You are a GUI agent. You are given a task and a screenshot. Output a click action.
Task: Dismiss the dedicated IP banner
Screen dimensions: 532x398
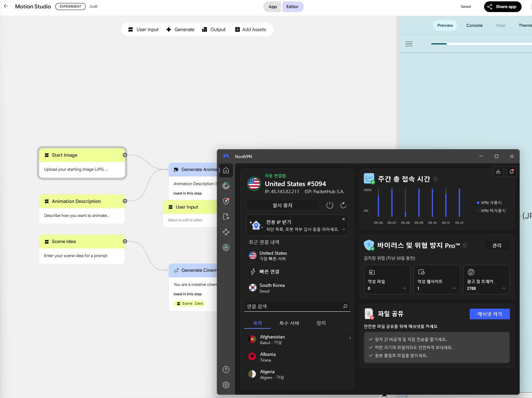pos(344,219)
